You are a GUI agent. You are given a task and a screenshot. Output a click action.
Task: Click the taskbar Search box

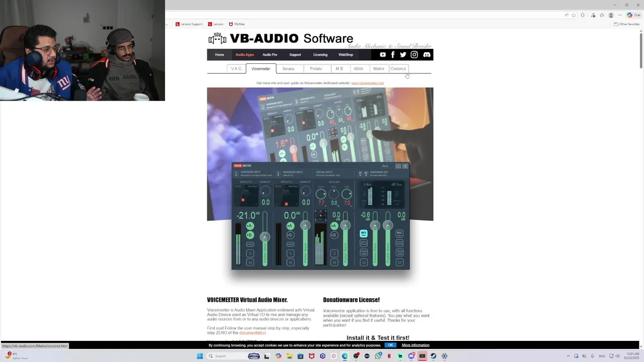(x=233, y=356)
